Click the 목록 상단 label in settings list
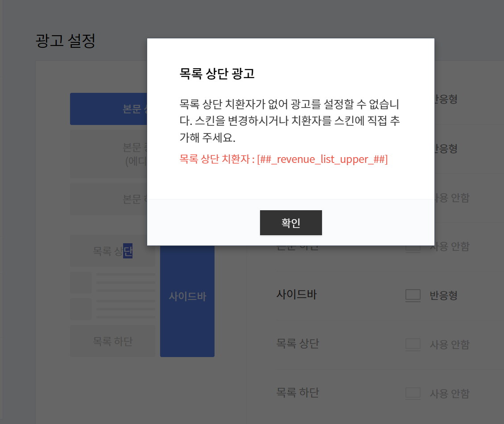The height and width of the screenshot is (424, 504). [297, 344]
